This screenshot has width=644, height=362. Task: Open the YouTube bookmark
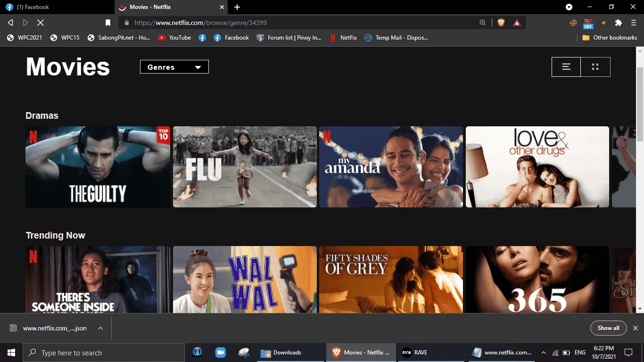tap(174, 38)
